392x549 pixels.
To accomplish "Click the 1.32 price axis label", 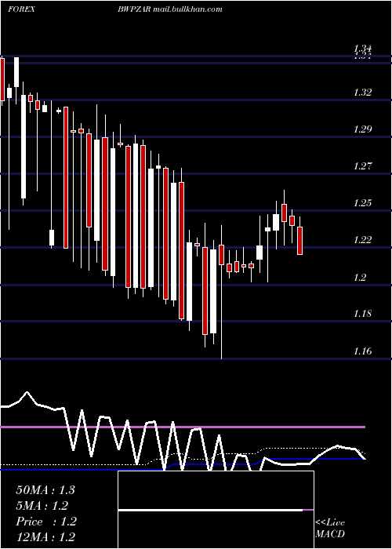I will coord(362,93).
